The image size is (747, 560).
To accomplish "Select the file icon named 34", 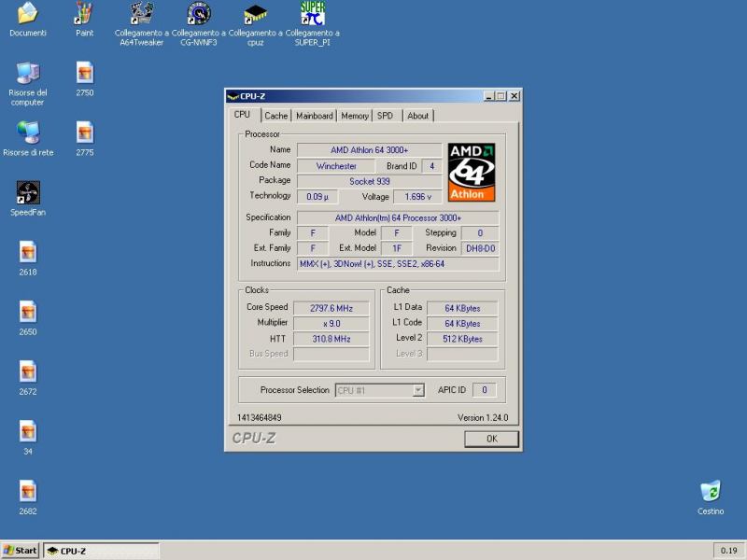I will tap(28, 431).
